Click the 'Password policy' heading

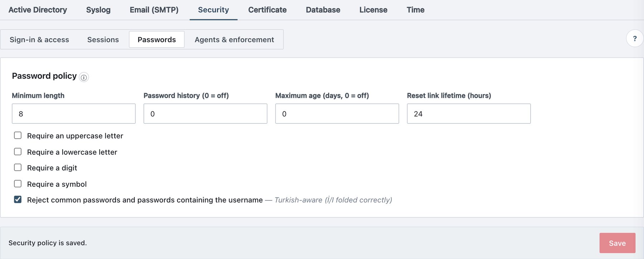point(44,76)
